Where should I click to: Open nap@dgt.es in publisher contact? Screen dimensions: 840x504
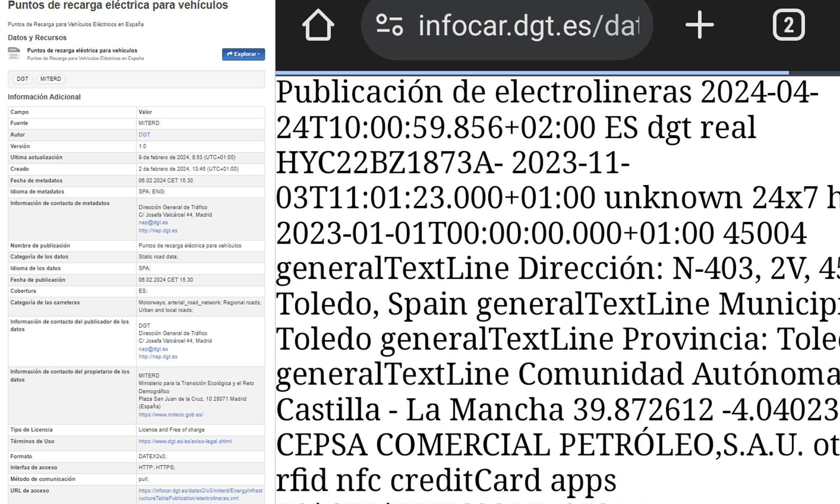pyautogui.click(x=153, y=349)
